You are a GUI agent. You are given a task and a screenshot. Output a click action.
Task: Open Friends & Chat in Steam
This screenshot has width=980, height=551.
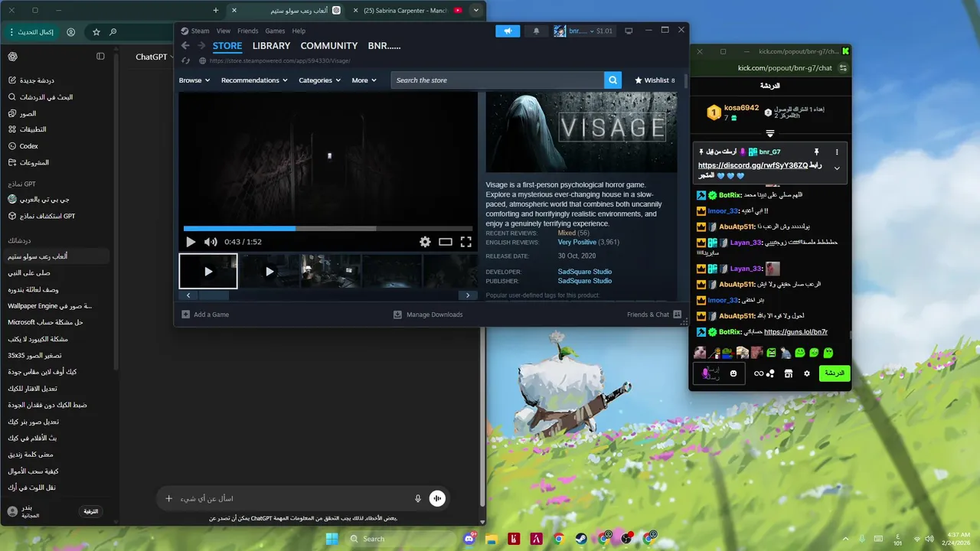point(654,315)
